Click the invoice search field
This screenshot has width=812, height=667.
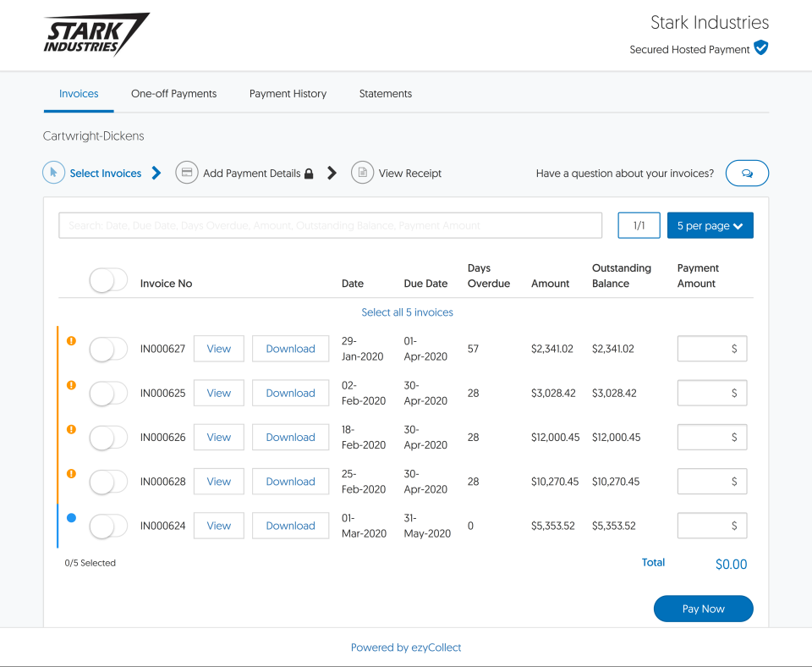[x=330, y=225]
